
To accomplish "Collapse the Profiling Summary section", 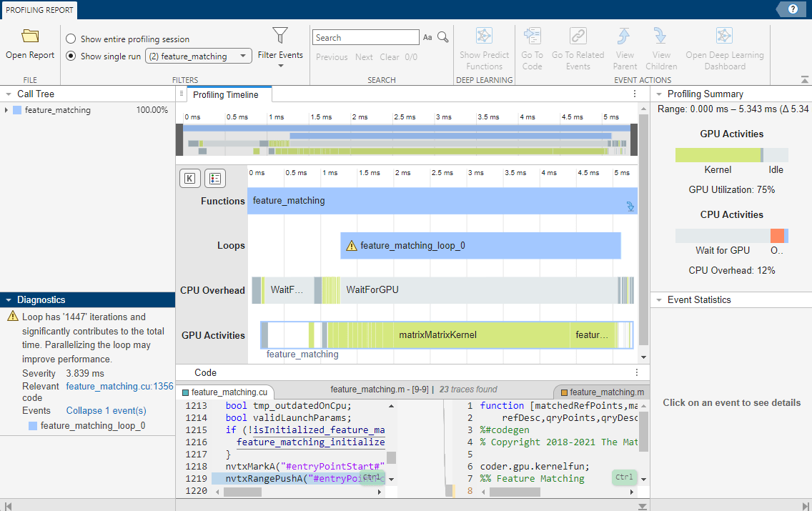I will tap(658, 94).
